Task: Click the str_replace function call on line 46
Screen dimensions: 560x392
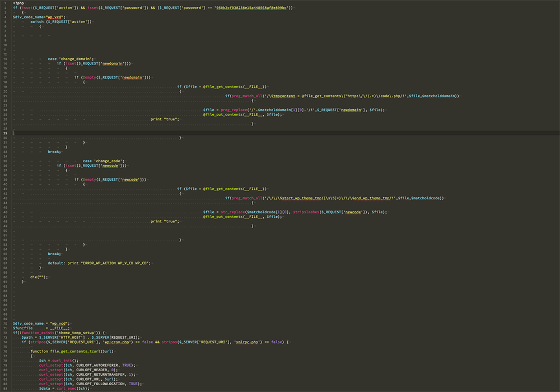Action: click(232, 212)
